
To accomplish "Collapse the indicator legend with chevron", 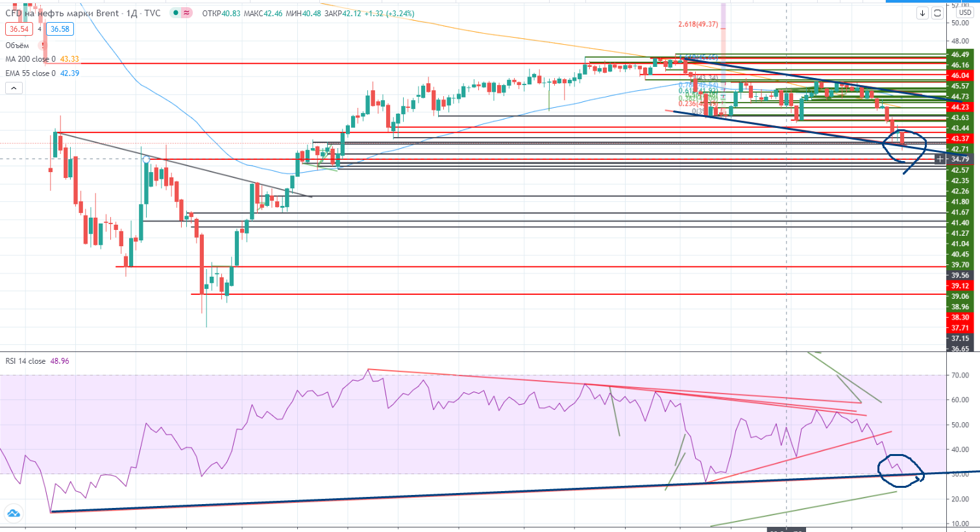I will 14,88.
